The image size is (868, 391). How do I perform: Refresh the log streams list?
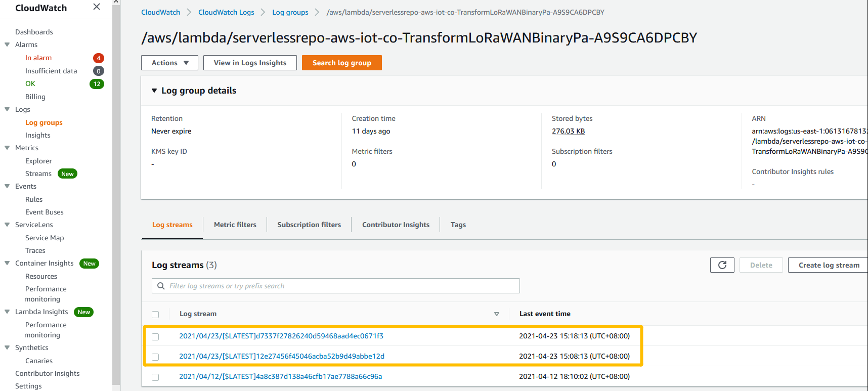(x=722, y=265)
